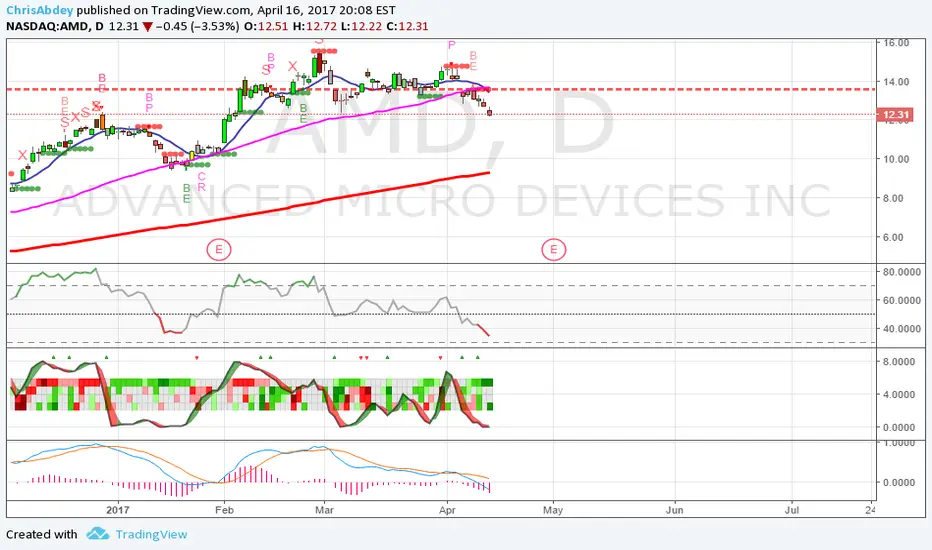Follow the blue TradingView text link
This screenshot has height=550, width=932.
click(151, 535)
